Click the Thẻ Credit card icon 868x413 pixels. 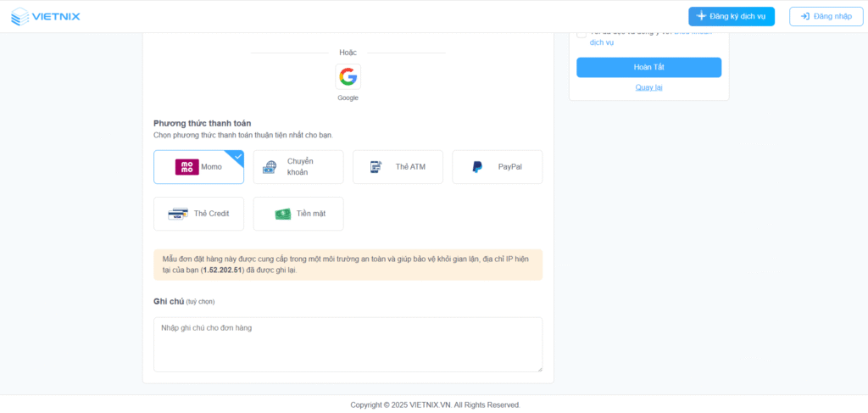click(x=177, y=214)
